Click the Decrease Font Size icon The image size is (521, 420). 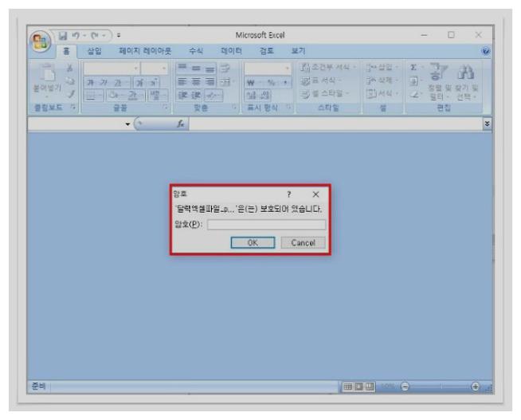154,82
